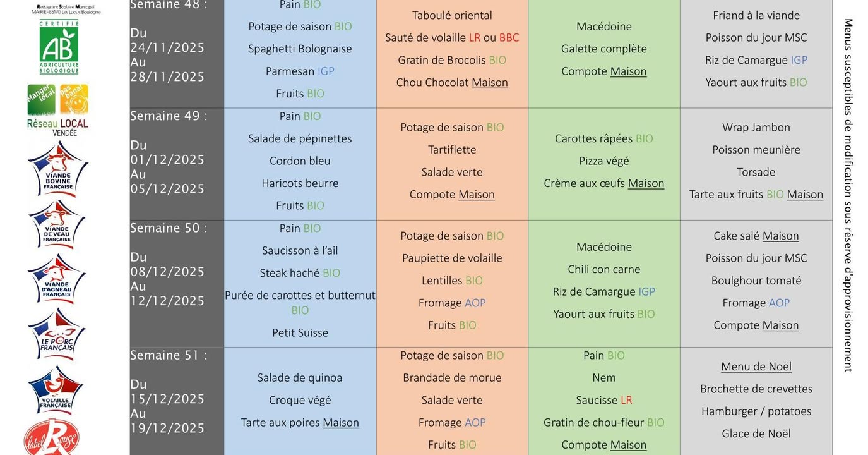Image resolution: width=868 pixels, height=455 pixels.
Task: Click the Viande Bovine Française logo
Action: click(58, 169)
